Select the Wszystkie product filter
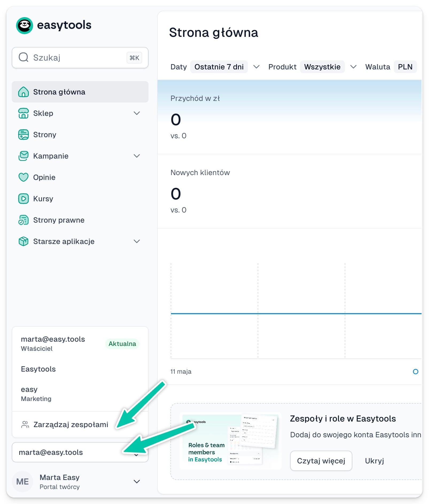The height and width of the screenshot is (504, 429). click(322, 67)
